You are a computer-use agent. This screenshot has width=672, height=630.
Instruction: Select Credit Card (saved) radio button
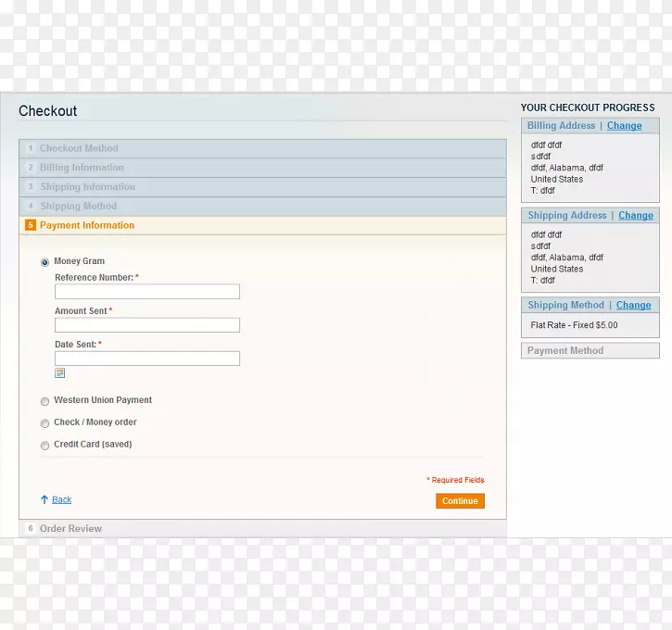coord(44,446)
